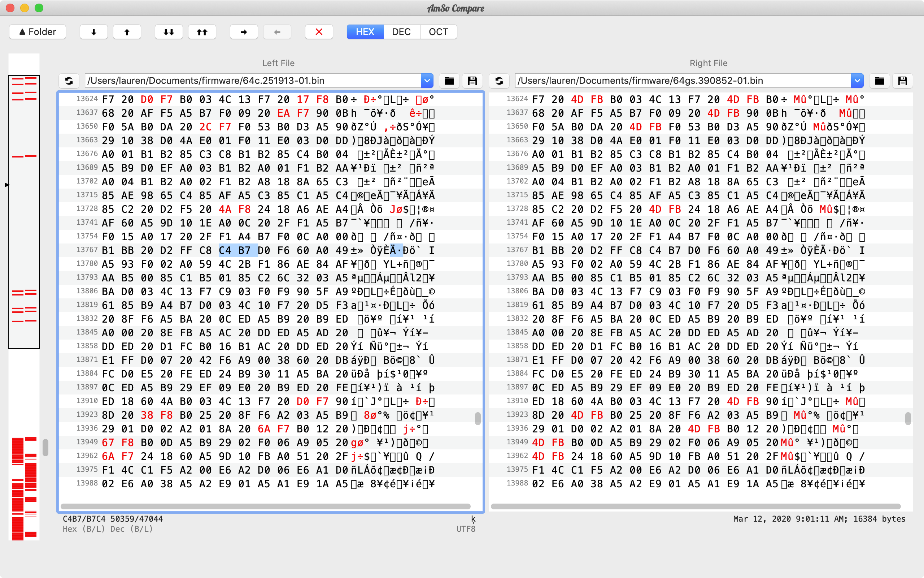Click UTF8 encoding label

(466, 529)
